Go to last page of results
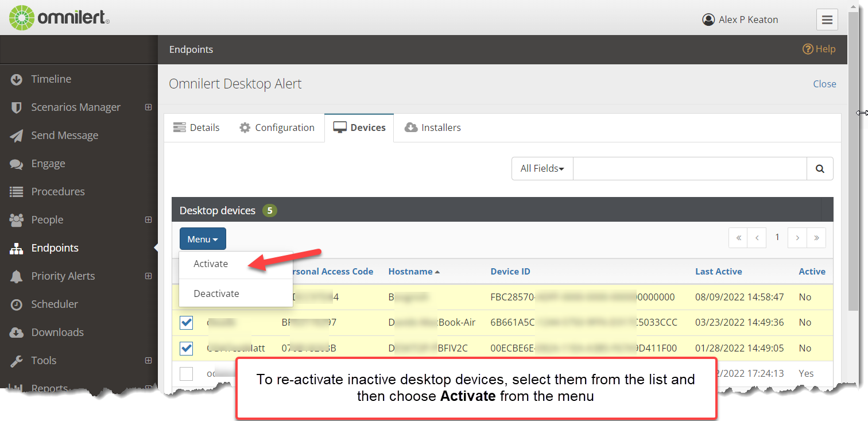 coord(816,238)
